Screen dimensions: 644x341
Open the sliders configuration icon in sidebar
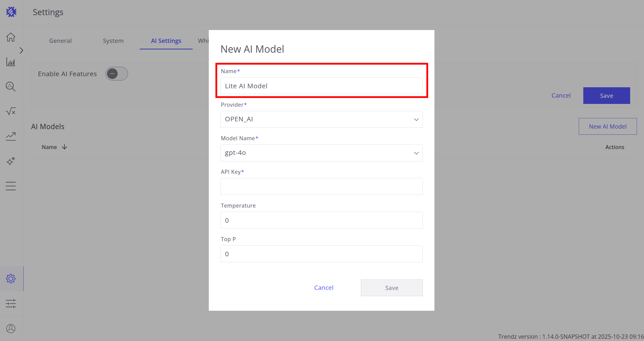(11, 303)
